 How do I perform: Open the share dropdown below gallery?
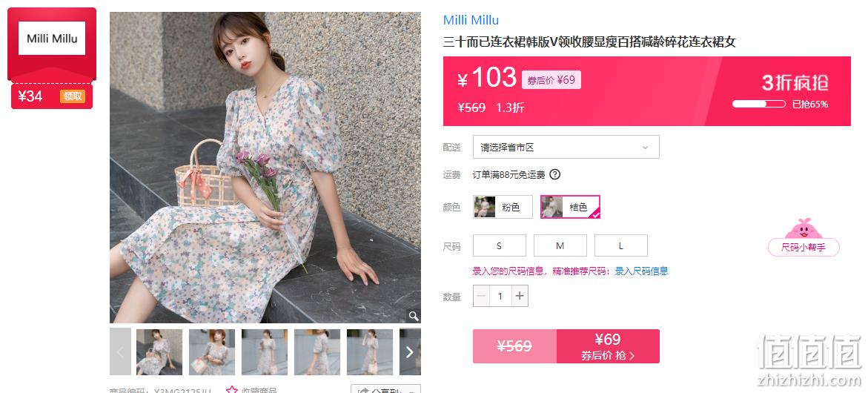pyautogui.click(x=386, y=390)
